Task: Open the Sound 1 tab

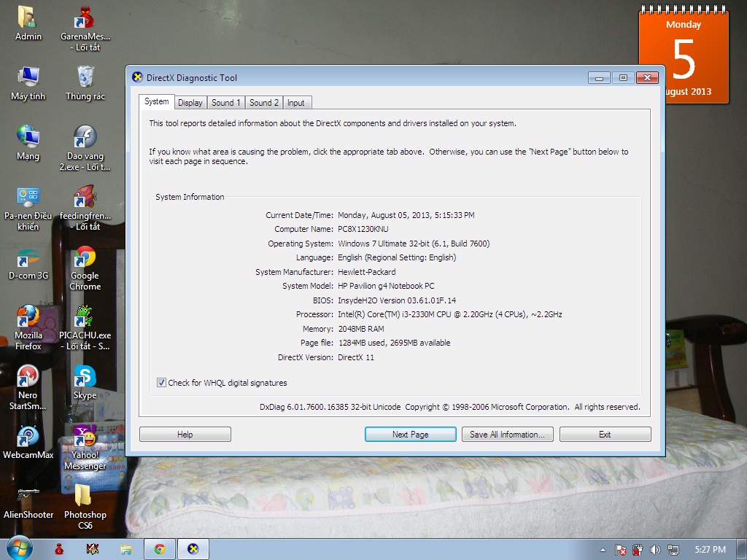Action: tap(226, 103)
